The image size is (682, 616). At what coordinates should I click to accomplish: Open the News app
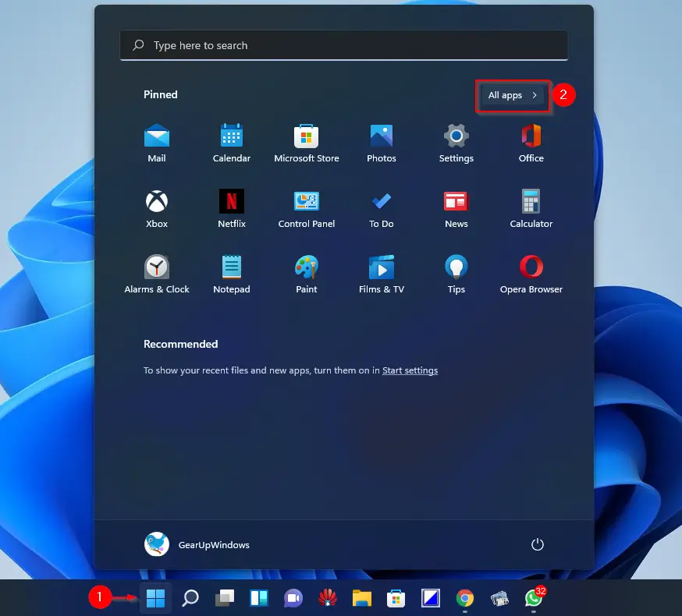click(x=456, y=209)
